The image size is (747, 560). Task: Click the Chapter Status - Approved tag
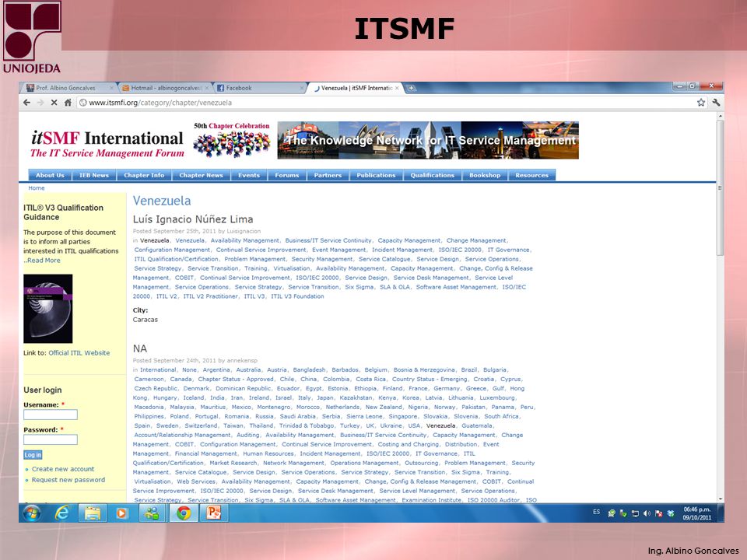pos(236,379)
